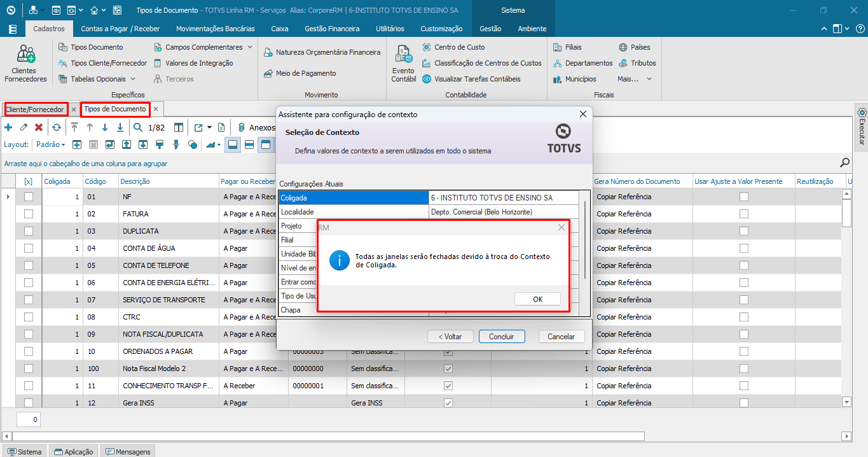
Task: Toggle Usar Ajuste a Valor Presente for CTRC
Action: coord(744,317)
